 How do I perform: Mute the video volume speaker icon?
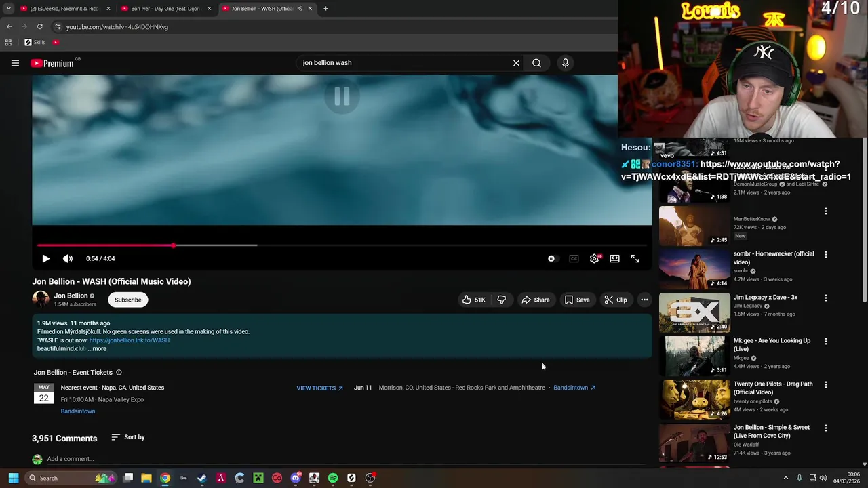point(68,259)
